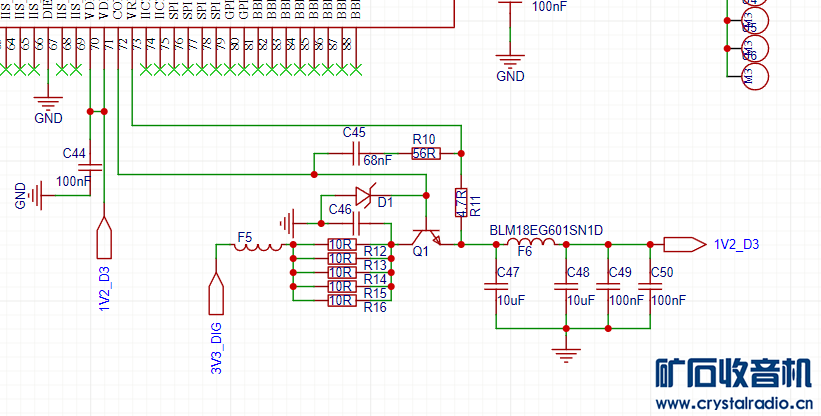The width and height of the screenshot is (821, 416).
Task: Select the F5 ferrite bead coil
Action: pyautogui.click(x=258, y=246)
